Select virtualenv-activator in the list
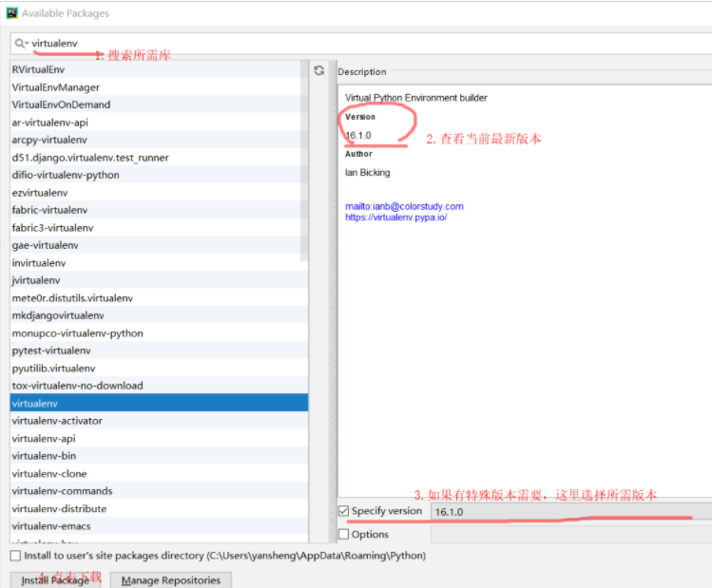 pyautogui.click(x=159, y=421)
